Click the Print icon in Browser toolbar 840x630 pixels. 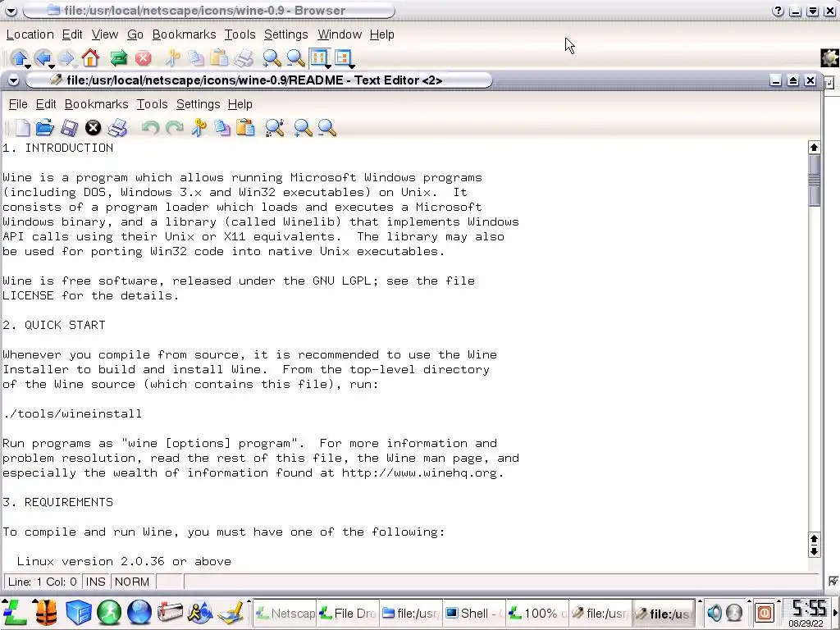[243, 58]
